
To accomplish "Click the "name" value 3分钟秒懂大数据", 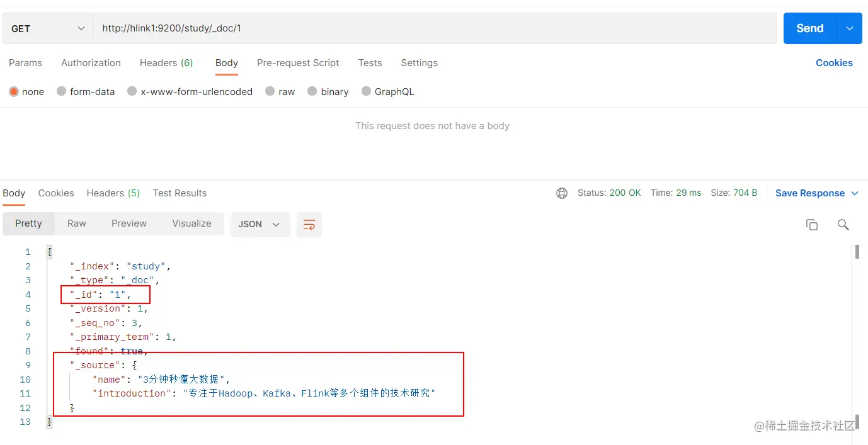I will pos(181,380).
